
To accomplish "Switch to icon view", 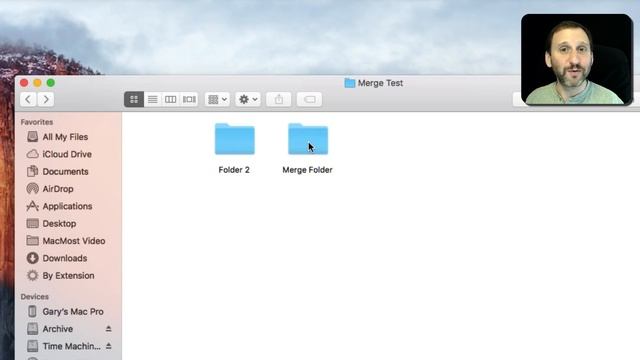I will (x=134, y=99).
